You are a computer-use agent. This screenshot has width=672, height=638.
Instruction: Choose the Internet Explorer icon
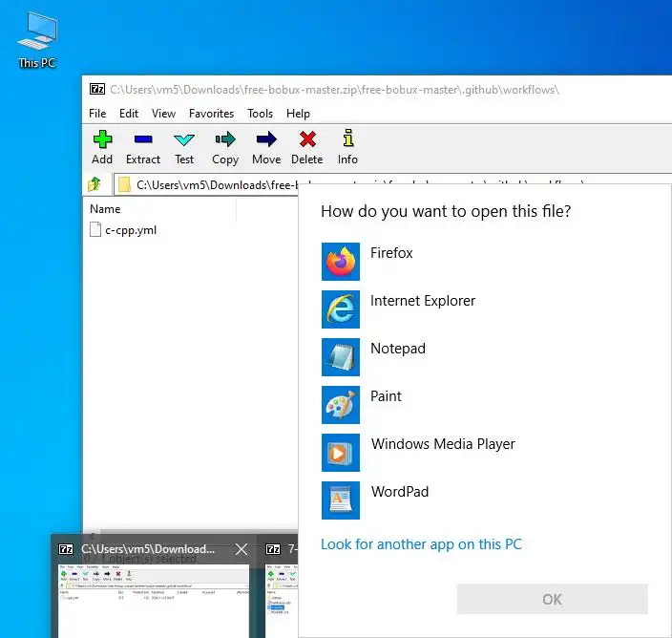tap(340, 309)
